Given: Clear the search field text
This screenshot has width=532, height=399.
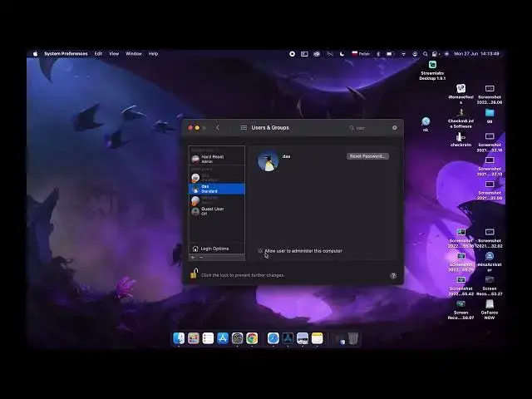Looking at the screenshot, I should (394, 128).
